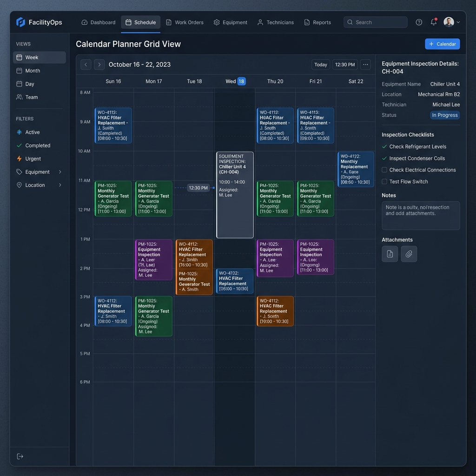Open the three-dot more options menu
476x476 pixels.
tap(365, 64)
